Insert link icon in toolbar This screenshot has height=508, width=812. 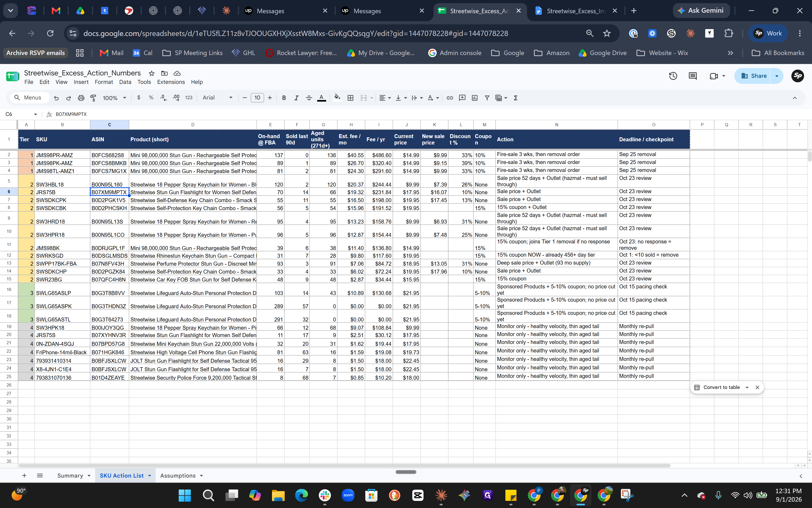pos(450,98)
